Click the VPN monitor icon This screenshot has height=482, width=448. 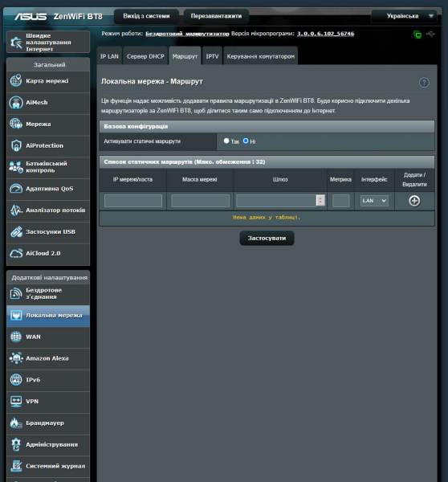point(16,402)
